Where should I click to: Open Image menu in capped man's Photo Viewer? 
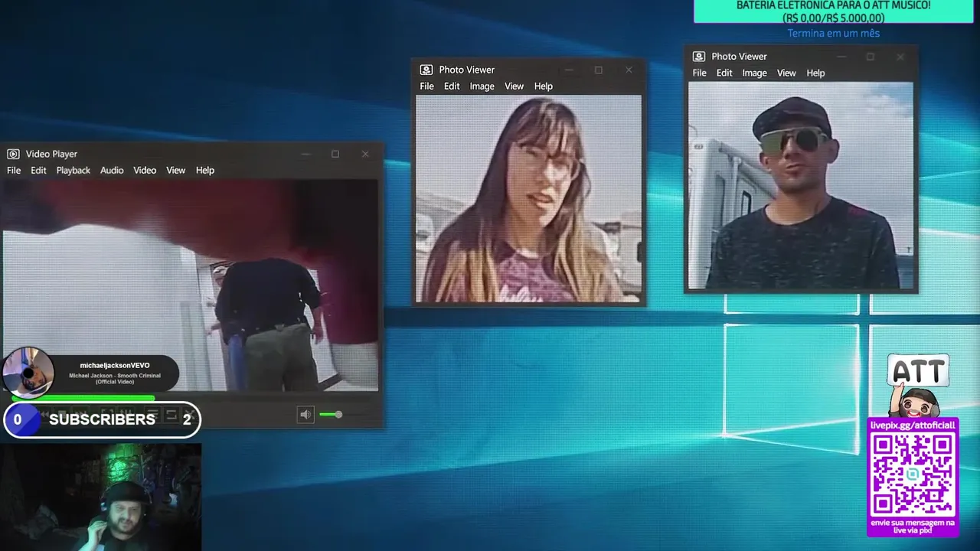754,73
